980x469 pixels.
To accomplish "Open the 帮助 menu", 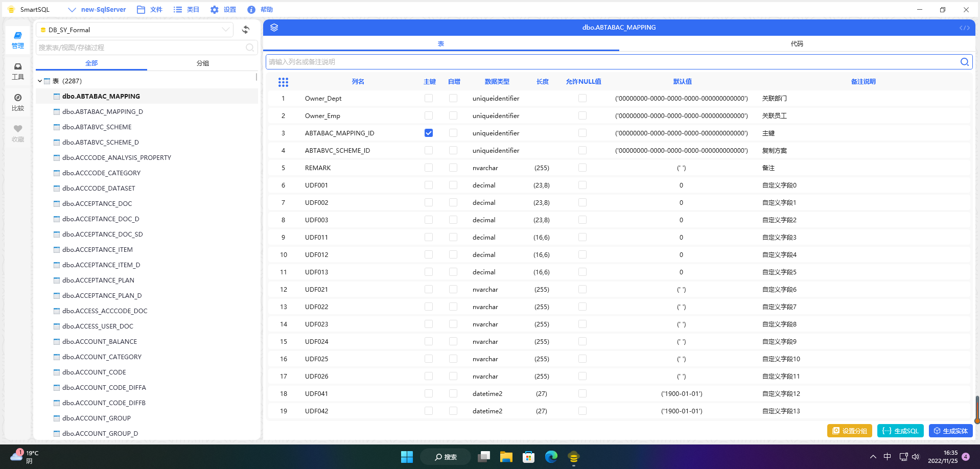I will coord(260,10).
